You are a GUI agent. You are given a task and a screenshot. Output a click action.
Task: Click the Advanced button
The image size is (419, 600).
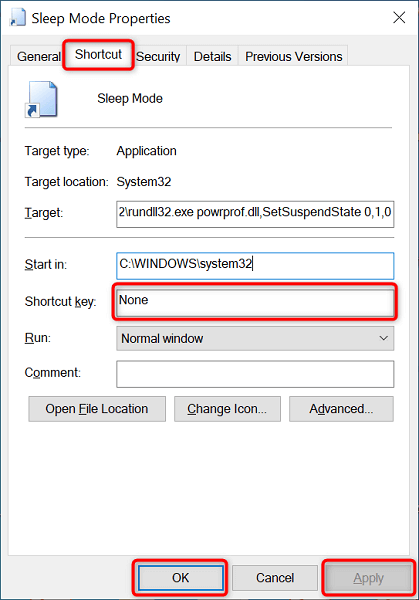tap(341, 409)
